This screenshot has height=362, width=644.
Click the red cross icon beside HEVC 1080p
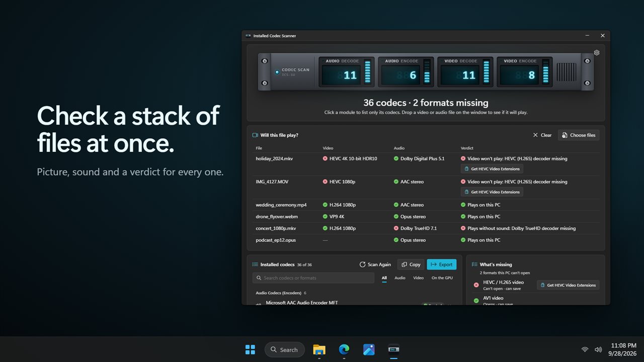point(325,182)
